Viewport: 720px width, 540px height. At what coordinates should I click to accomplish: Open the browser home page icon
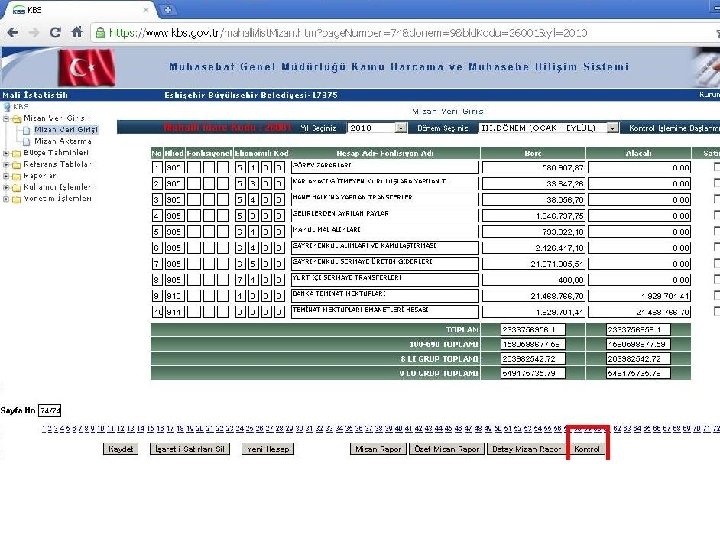click(77, 32)
